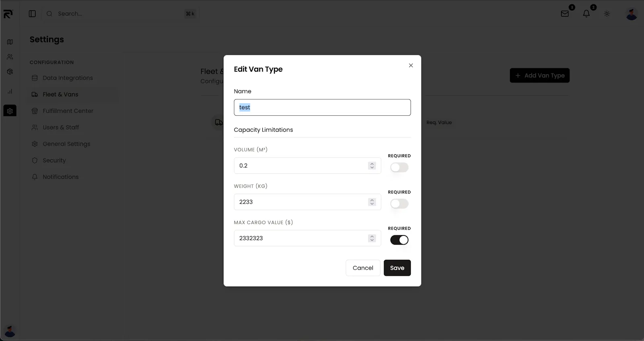Screen dimensions: 644x341
Task: Click the Add Van Type button
Action: point(540,75)
